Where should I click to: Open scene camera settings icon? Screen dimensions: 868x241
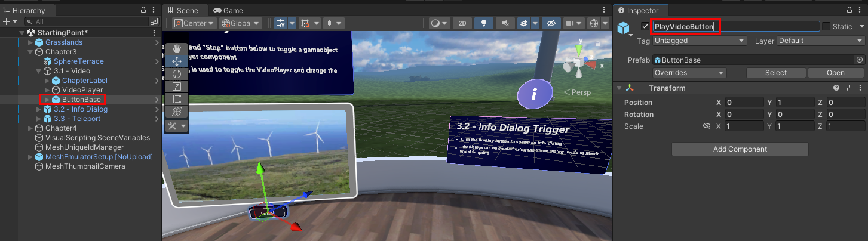(x=573, y=23)
